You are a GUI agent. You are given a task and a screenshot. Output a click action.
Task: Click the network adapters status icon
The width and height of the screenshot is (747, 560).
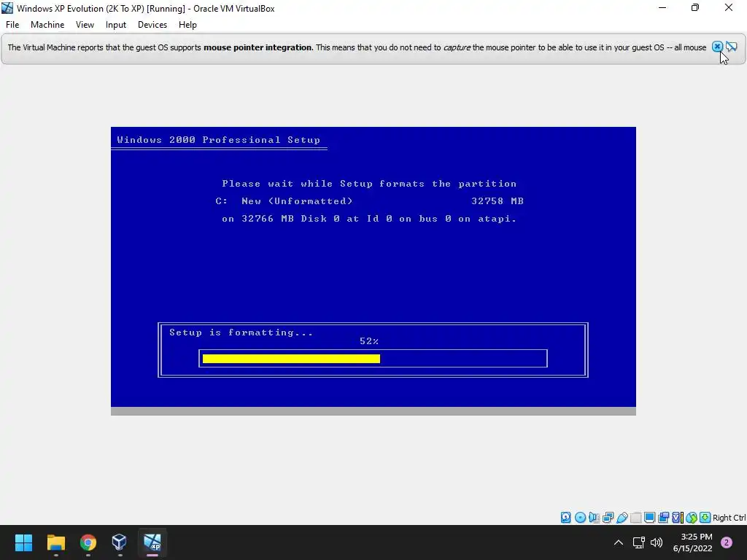pos(608,518)
